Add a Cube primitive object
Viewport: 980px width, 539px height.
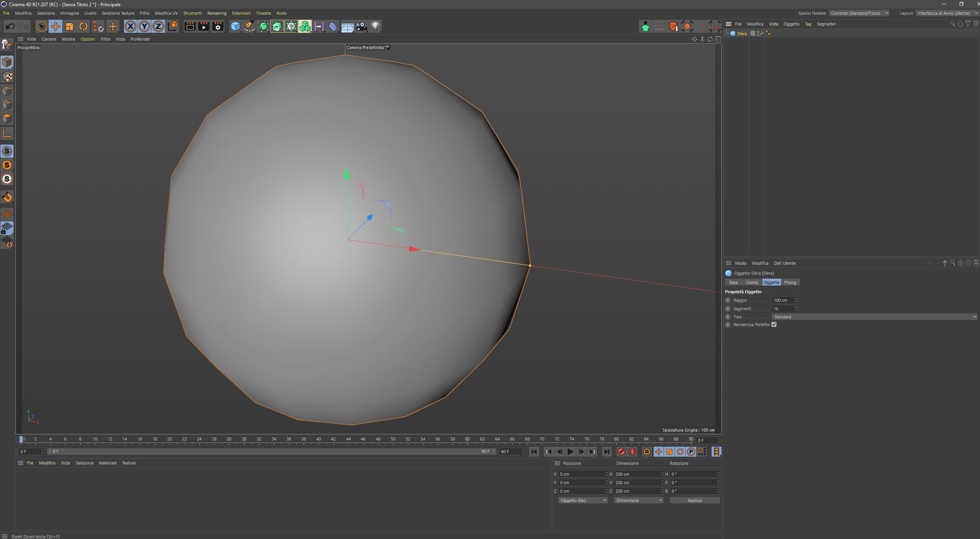point(235,26)
